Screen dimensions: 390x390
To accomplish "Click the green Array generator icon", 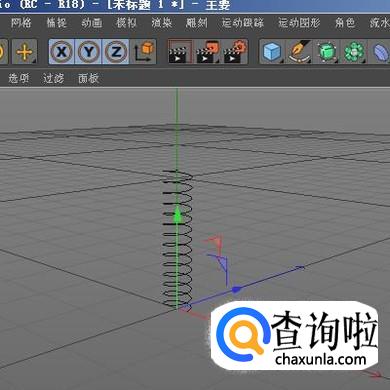I will pos(354,52).
